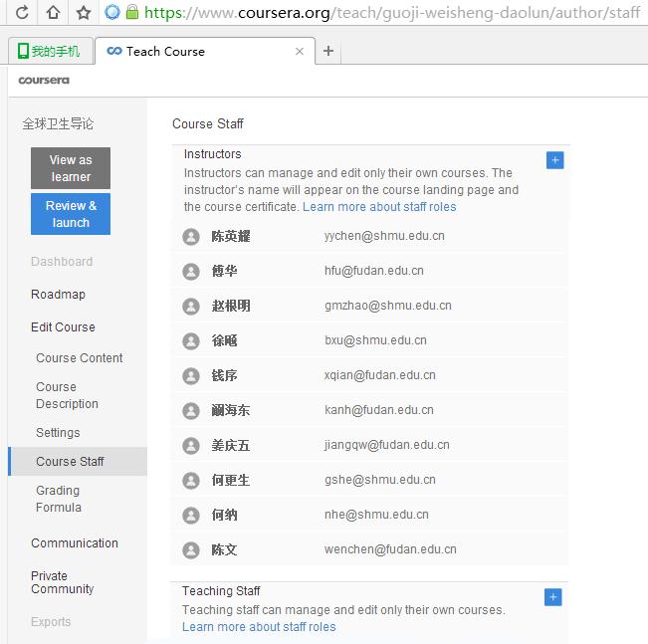This screenshot has width=648, height=644.
Task: Click the bookmark star icon
Action: pos(84,12)
